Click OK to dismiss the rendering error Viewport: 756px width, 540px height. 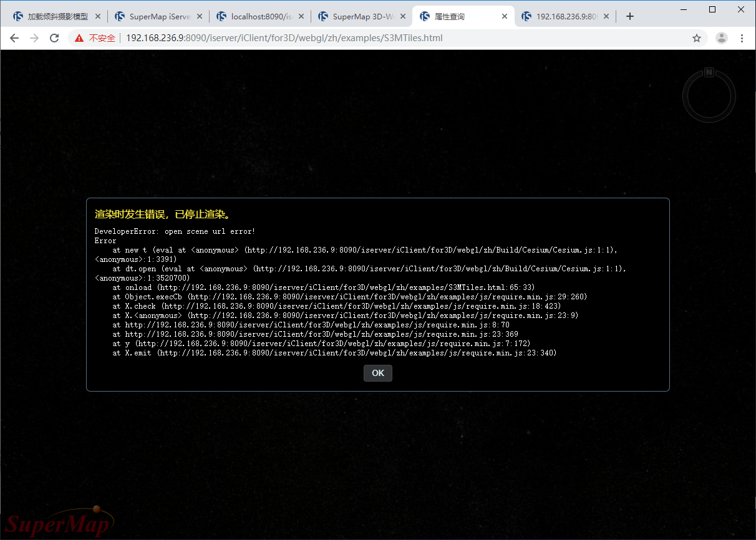[377, 373]
